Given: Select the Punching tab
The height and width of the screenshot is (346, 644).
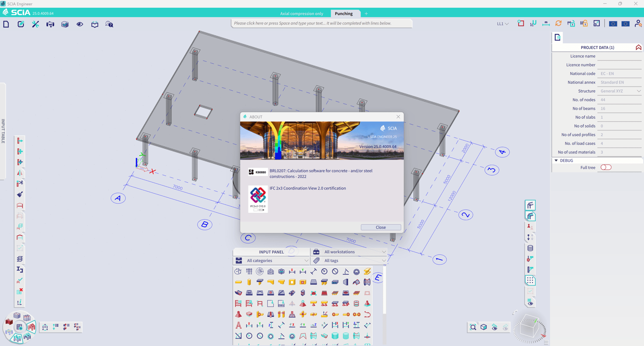Looking at the screenshot, I should click(343, 13).
